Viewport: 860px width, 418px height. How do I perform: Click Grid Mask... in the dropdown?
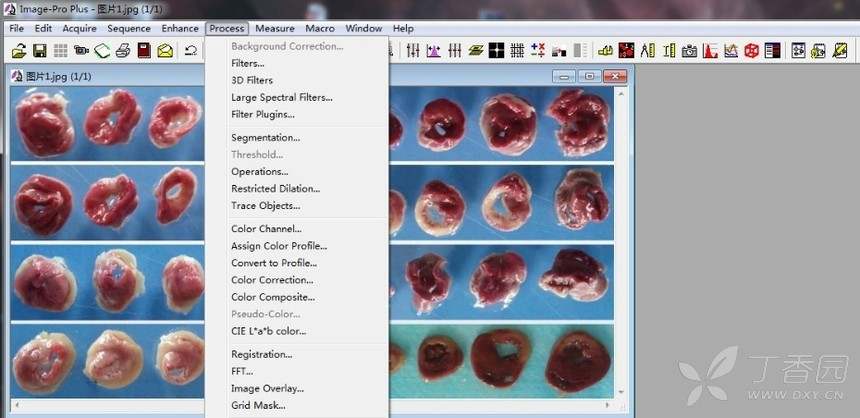tap(258, 405)
